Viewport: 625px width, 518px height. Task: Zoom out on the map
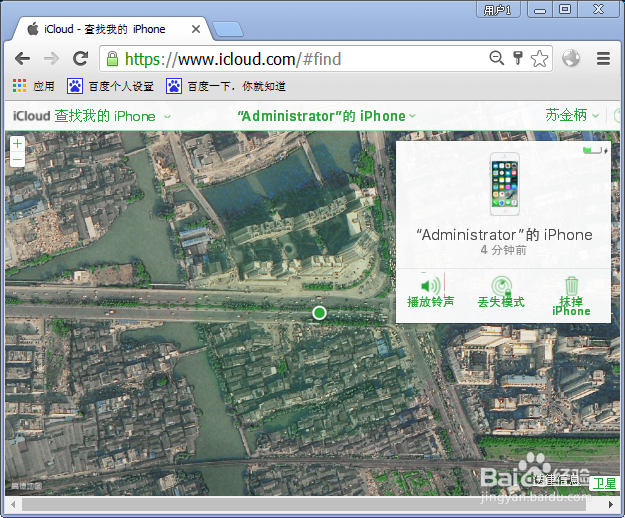[x=17, y=159]
